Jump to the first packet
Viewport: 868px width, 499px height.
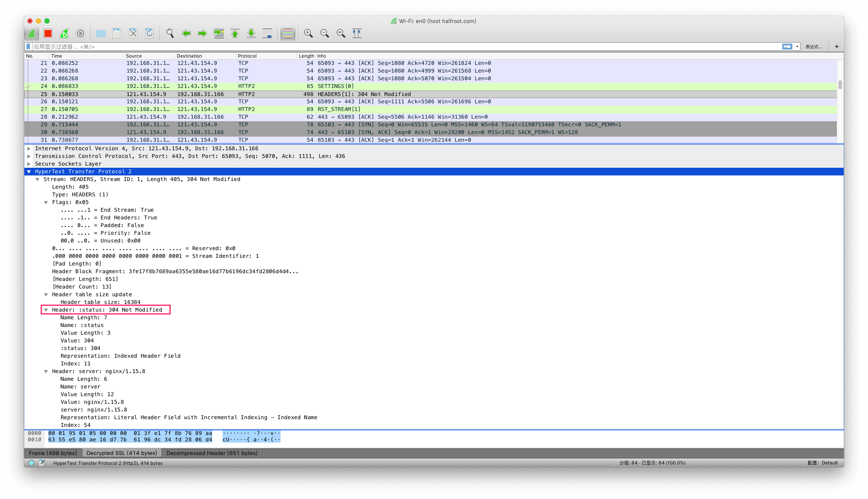click(235, 33)
